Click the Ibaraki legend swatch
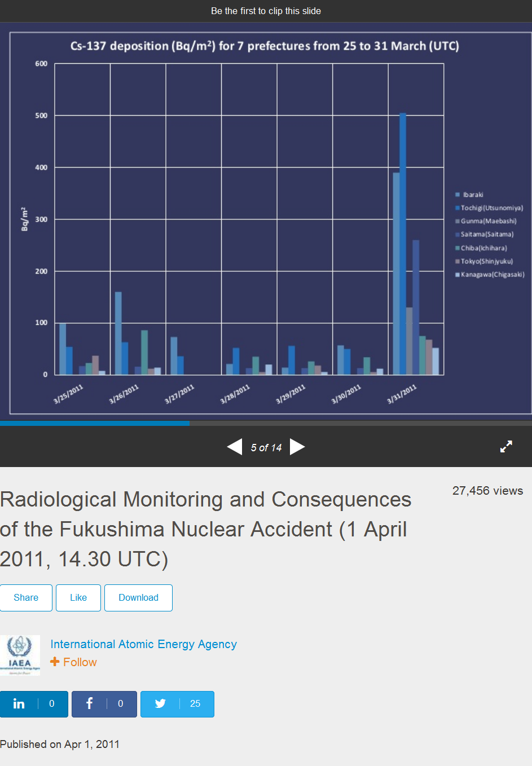 458,195
